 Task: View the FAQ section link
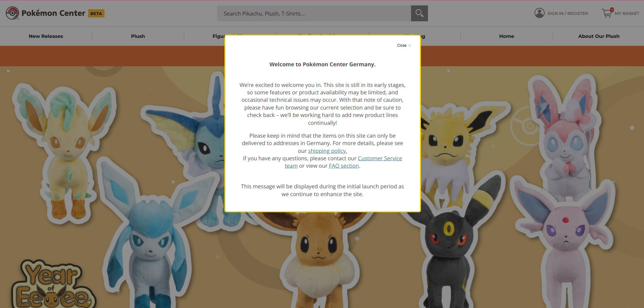(x=344, y=166)
